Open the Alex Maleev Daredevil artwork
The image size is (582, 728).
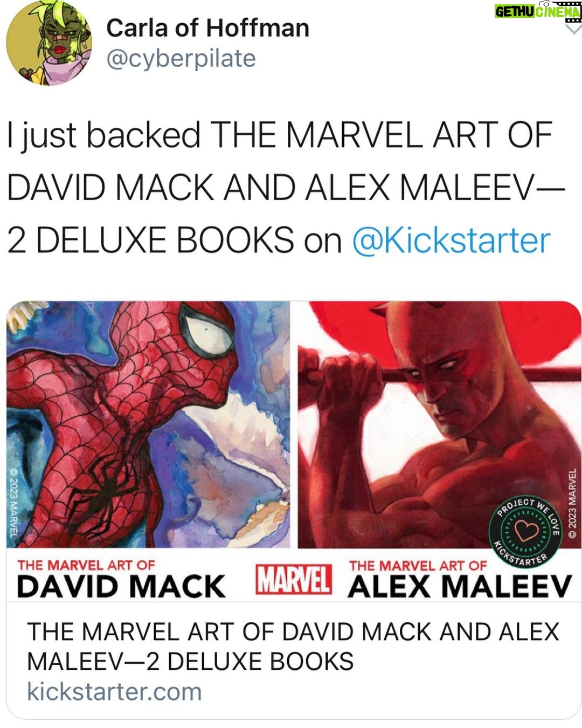439,424
